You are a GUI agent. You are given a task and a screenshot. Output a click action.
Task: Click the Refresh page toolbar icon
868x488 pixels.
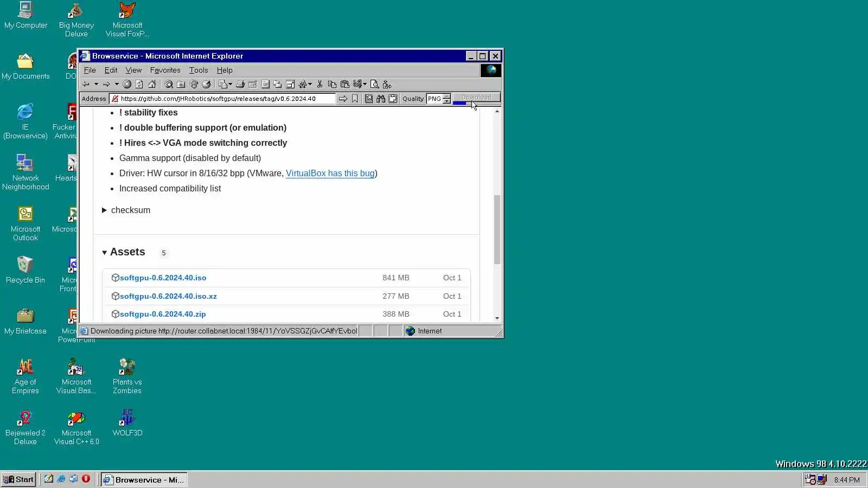point(139,84)
